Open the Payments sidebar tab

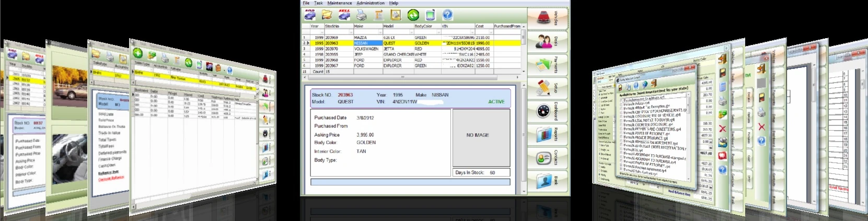[x=547, y=65]
